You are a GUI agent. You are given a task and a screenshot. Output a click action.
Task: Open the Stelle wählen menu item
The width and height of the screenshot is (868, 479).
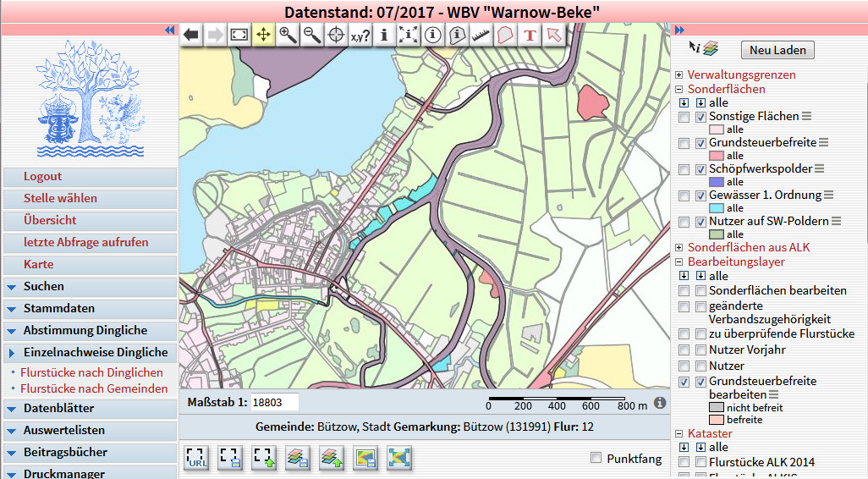(60, 198)
